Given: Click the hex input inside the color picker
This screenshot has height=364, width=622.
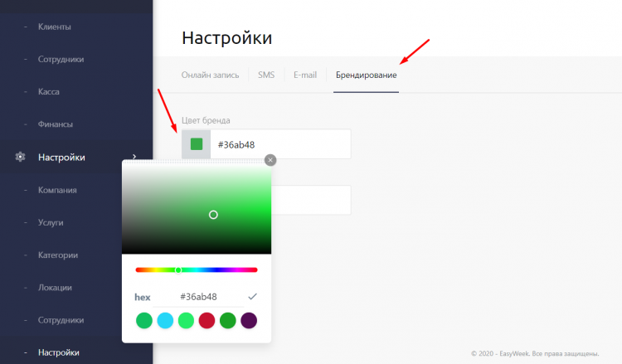Looking at the screenshot, I should [199, 297].
